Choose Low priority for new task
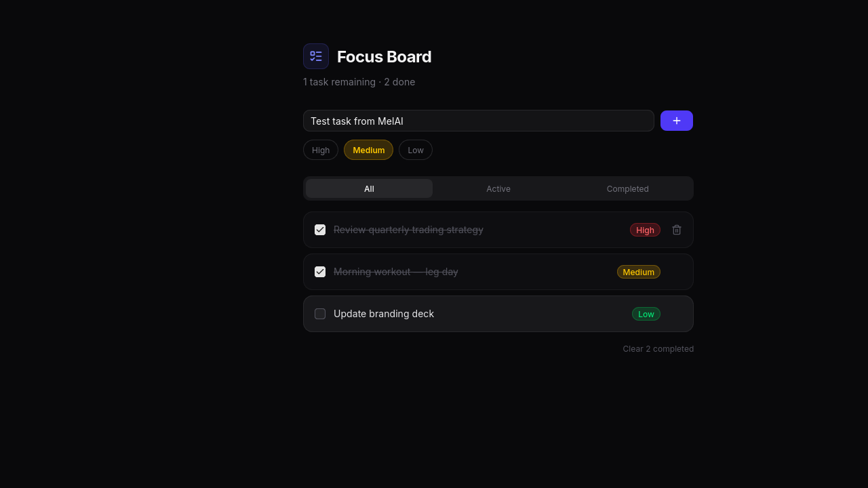The width and height of the screenshot is (868, 488). pos(416,150)
